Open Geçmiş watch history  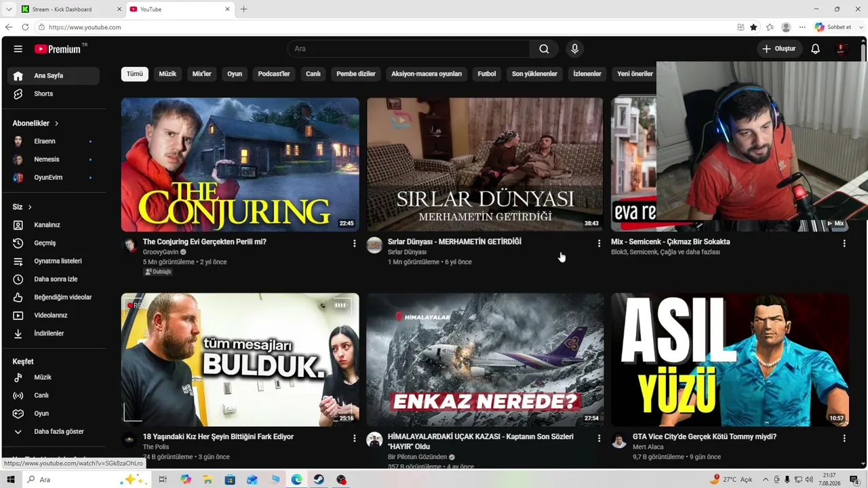pos(54,243)
